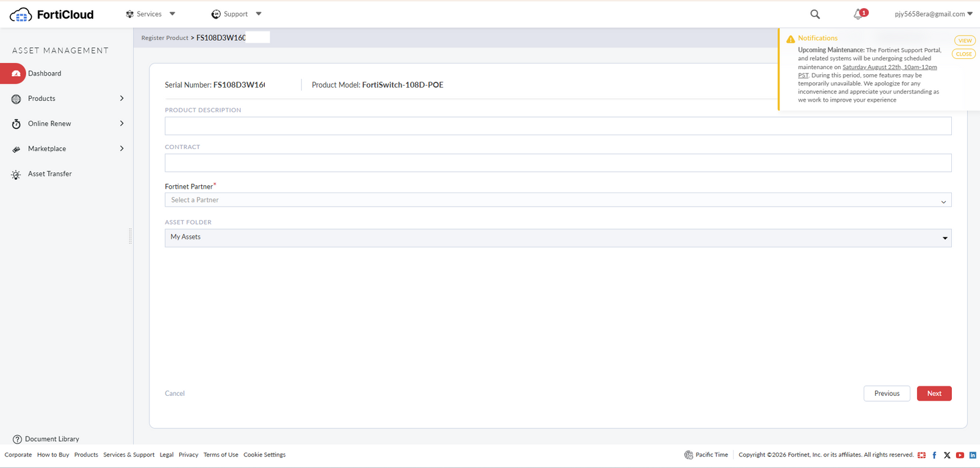Click the Products globe icon in sidebar
Screen dimensions: 980x468
click(16, 99)
